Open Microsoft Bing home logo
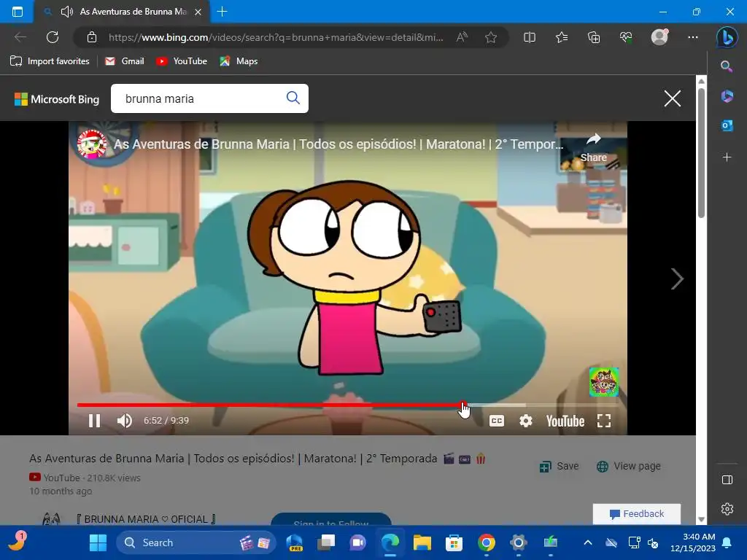 click(x=57, y=99)
